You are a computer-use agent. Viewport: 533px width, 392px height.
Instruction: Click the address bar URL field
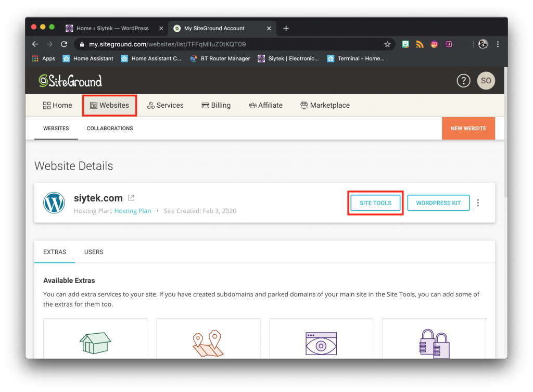(x=235, y=44)
